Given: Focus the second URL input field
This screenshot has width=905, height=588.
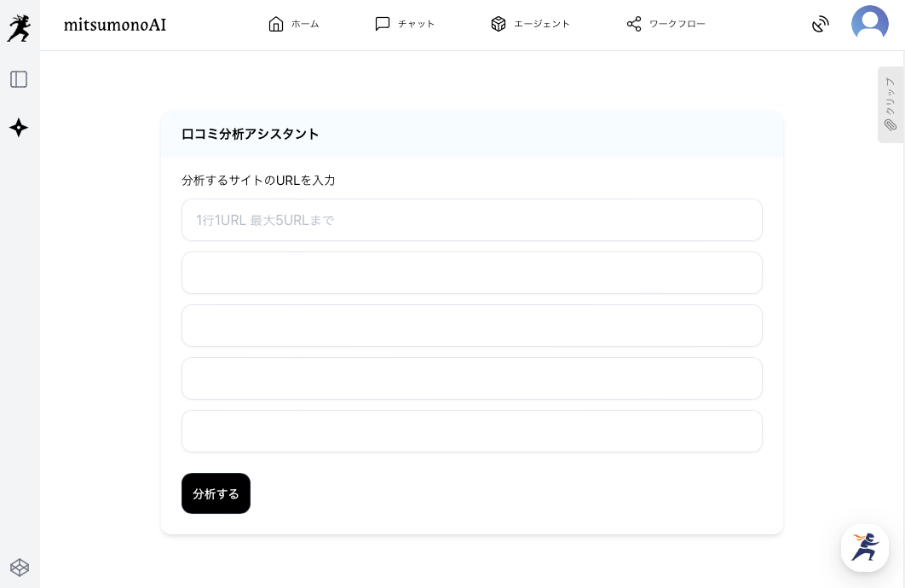Looking at the screenshot, I should 471,273.
